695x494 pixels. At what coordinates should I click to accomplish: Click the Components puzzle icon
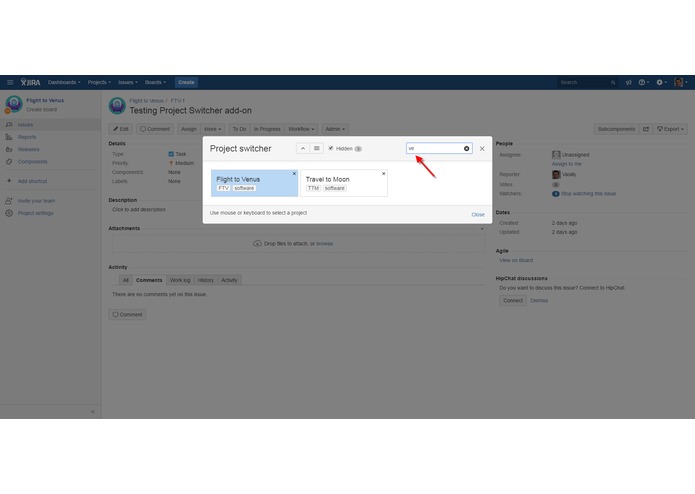(9, 162)
